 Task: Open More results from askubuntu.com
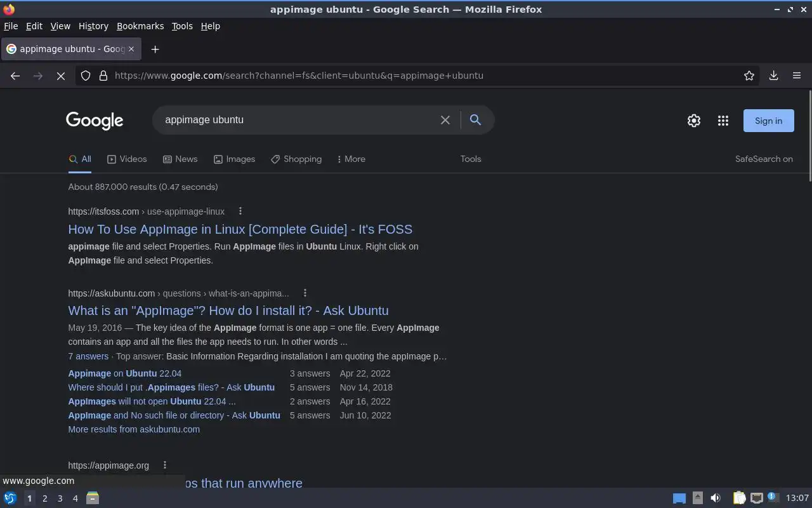tap(134, 429)
